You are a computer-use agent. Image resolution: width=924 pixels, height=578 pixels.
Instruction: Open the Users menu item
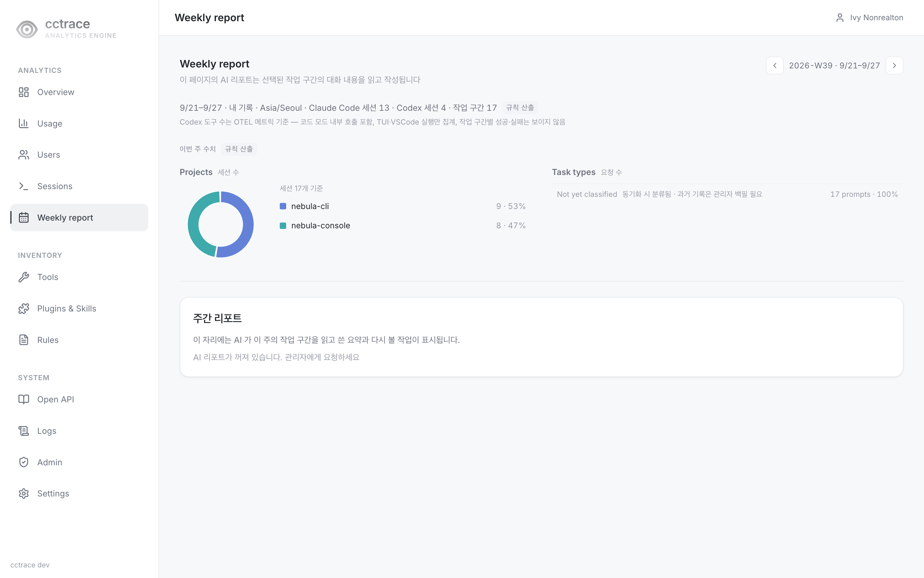point(79,155)
